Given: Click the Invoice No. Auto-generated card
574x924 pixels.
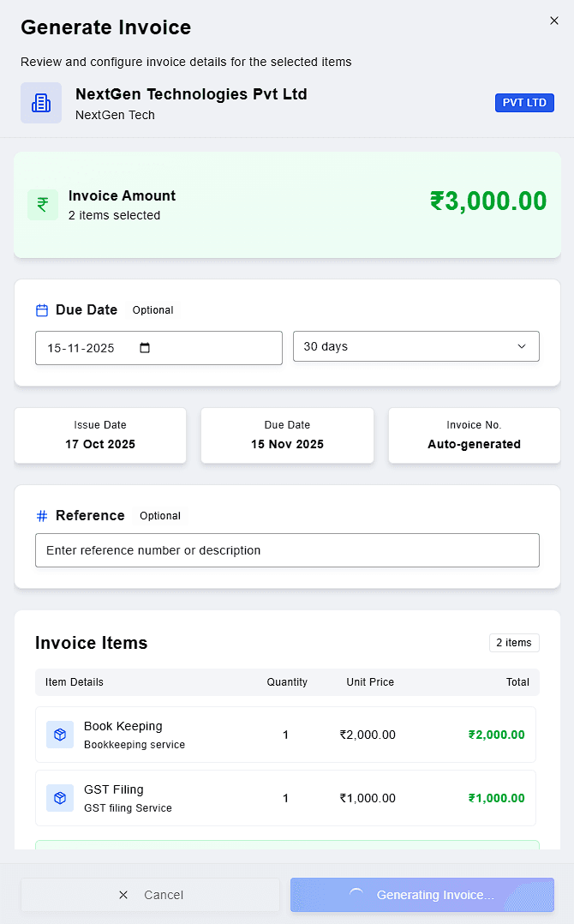Looking at the screenshot, I should [474, 435].
